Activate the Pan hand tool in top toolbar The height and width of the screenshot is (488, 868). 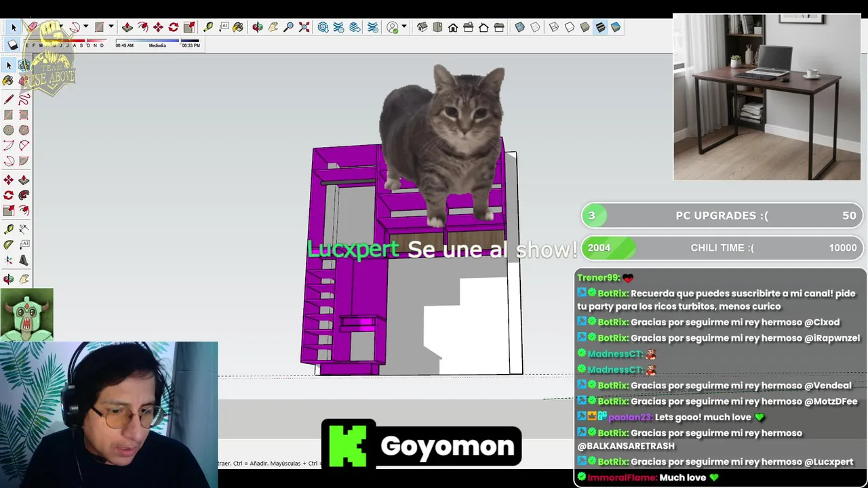pos(273,27)
